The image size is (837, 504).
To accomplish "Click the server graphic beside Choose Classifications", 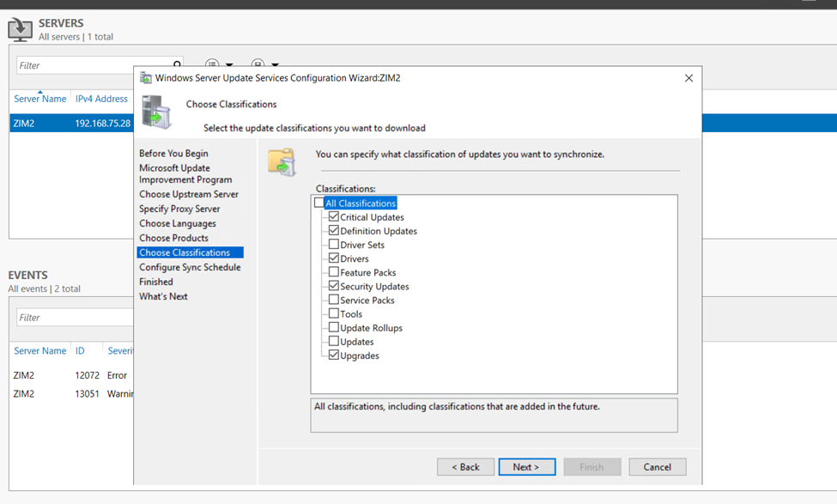I will click(157, 112).
